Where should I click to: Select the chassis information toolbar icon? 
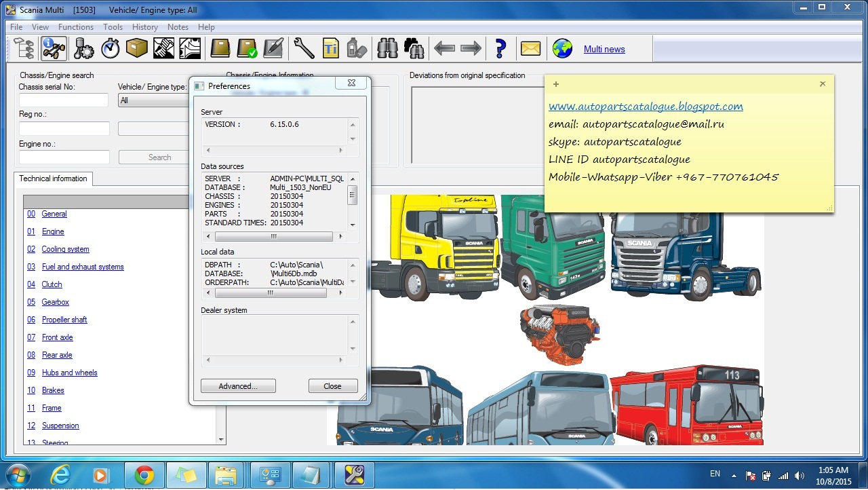point(54,48)
